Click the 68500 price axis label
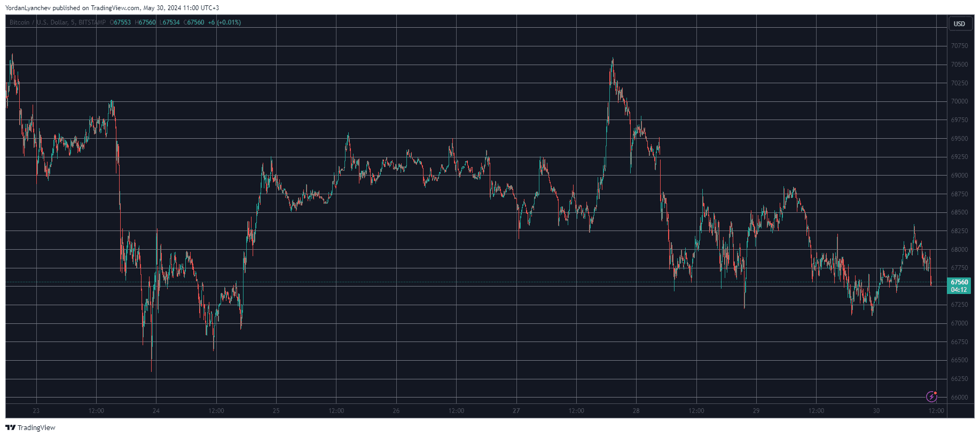Image resolution: width=980 pixels, height=437 pixels. tap(959, 212)
